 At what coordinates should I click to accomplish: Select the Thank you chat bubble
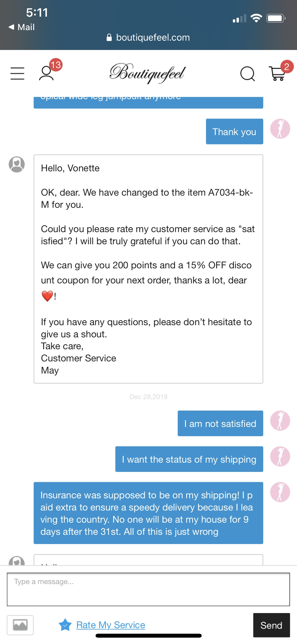coord(234,131)
